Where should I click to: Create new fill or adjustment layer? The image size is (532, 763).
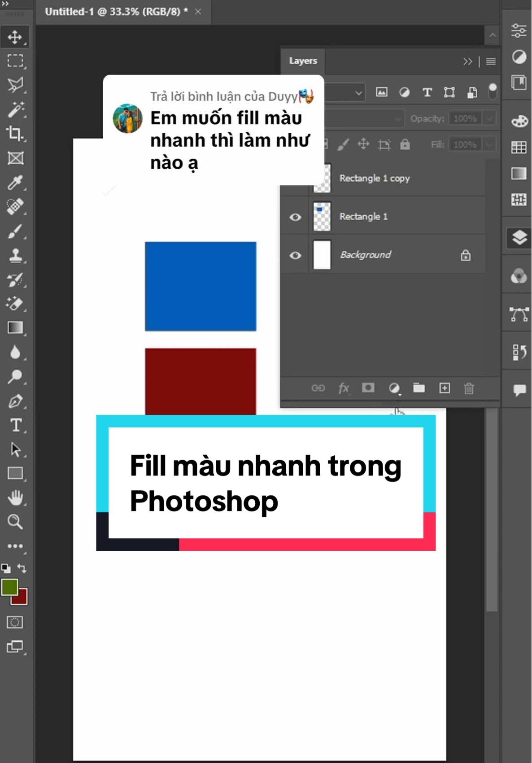click(394, 388)
